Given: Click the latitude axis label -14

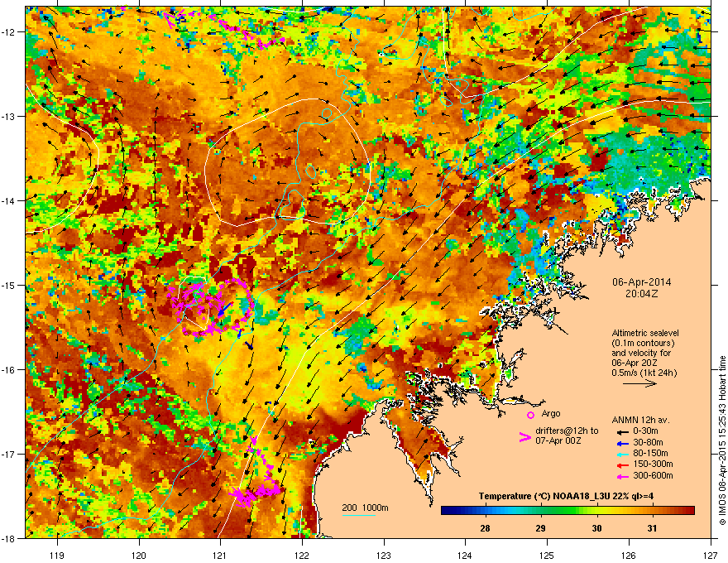Looking at the screenshot, I should point(9,200).
